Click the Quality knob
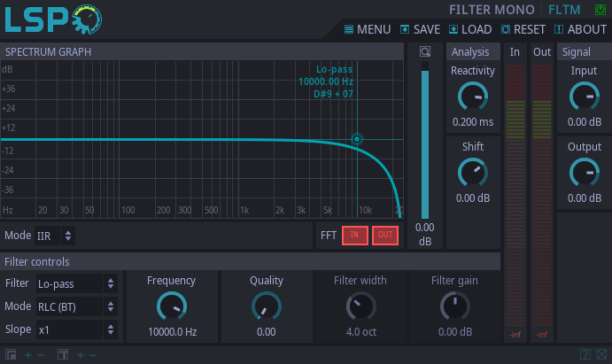Viewport: 612px width, 364px height. (x=266, y=306)
